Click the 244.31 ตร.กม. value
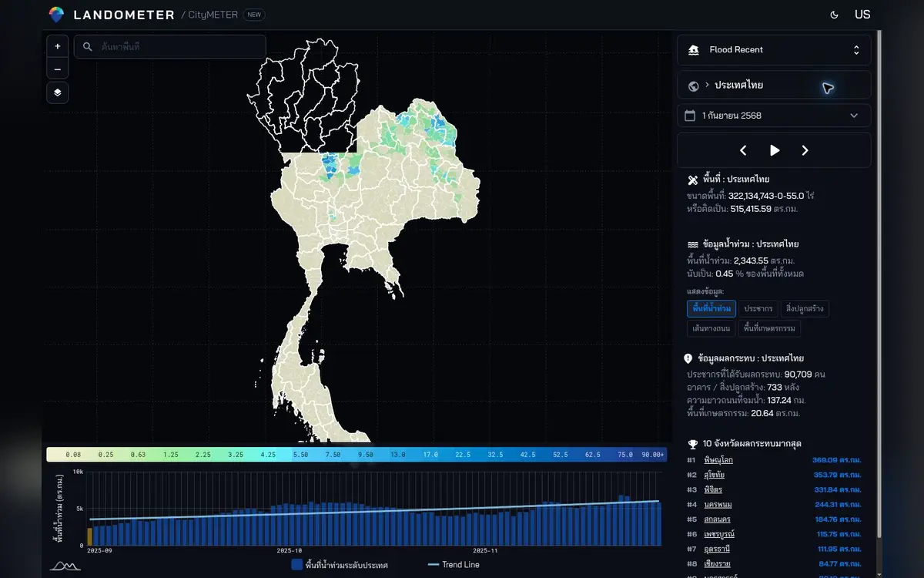The height and width of the screenshot is (578, 924). (x=838, y=505)
